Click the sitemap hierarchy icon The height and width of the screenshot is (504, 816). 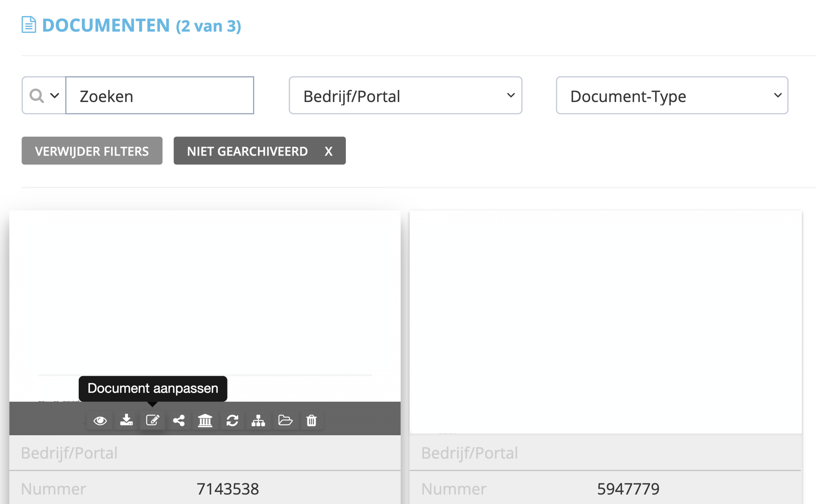[258, 421]
